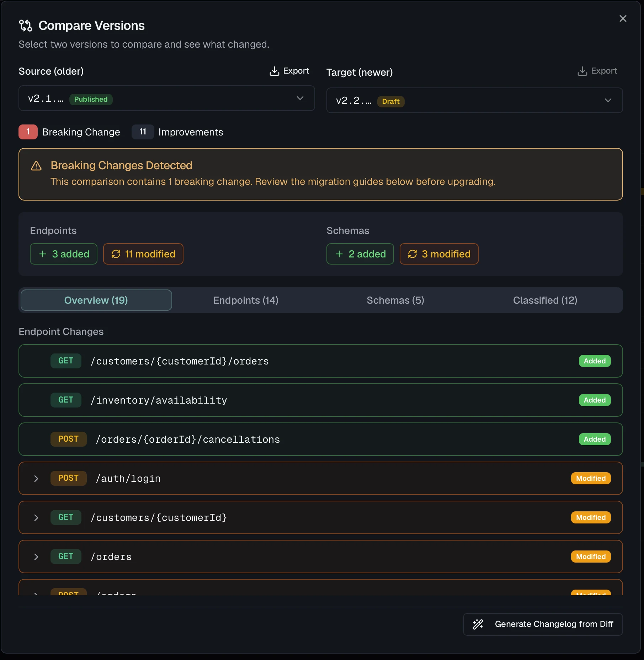644x660 pixels.
Task: Click the Endpoint Changes section heading
Action: (61, 331)
